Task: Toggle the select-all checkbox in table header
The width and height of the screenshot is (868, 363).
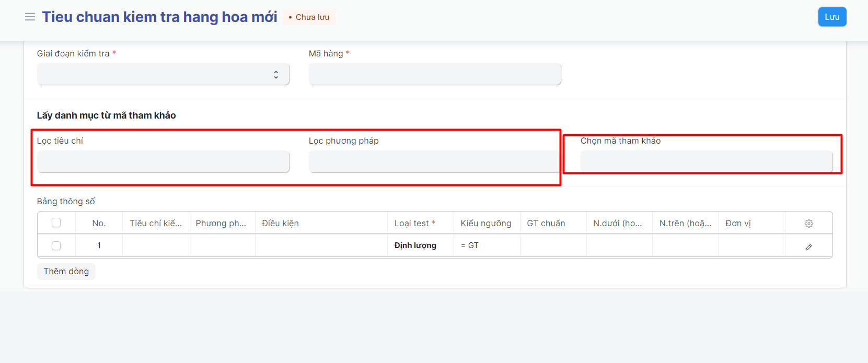Action: point(56,223)
